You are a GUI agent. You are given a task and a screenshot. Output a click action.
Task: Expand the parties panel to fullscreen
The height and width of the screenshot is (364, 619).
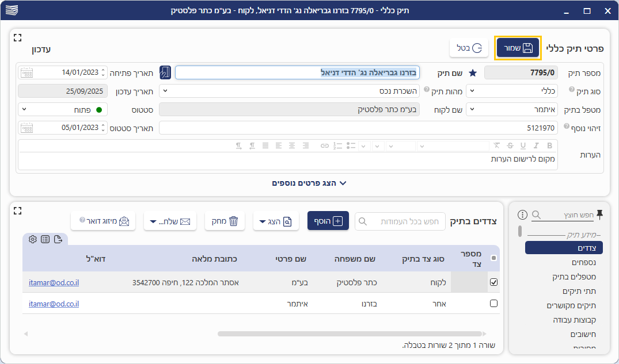pyautogui.click(x=17, y=210)
